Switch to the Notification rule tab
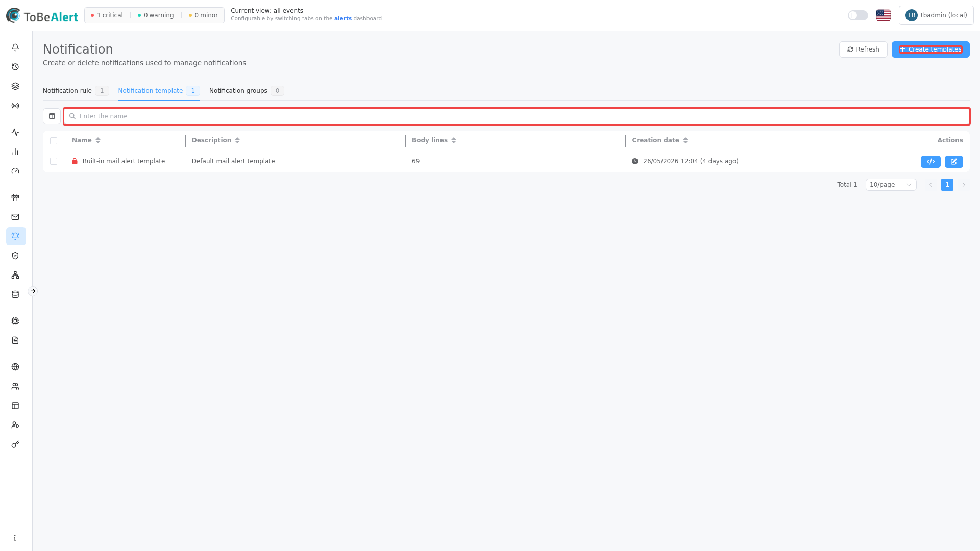980x551 pixels. click(76, 91)
